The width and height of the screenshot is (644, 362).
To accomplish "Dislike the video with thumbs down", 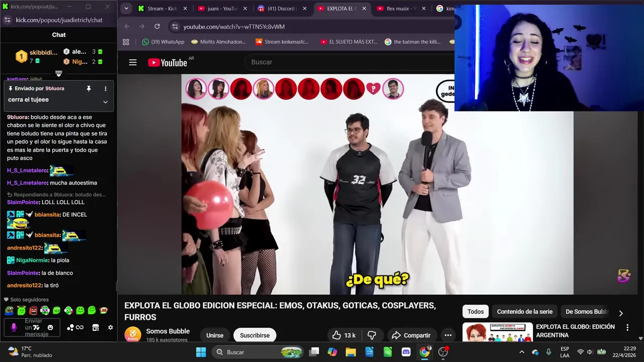I will tap(372, 335).
